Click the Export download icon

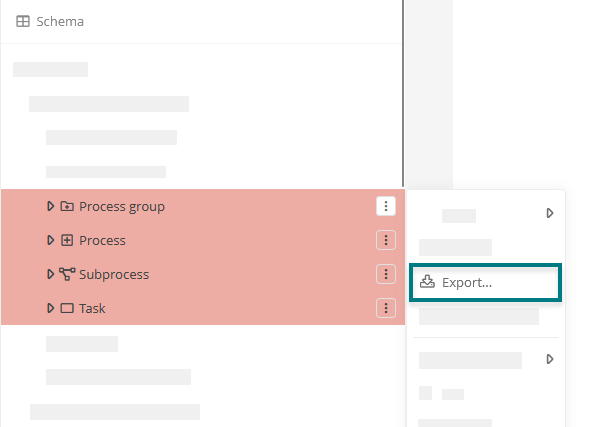point(427,281)
